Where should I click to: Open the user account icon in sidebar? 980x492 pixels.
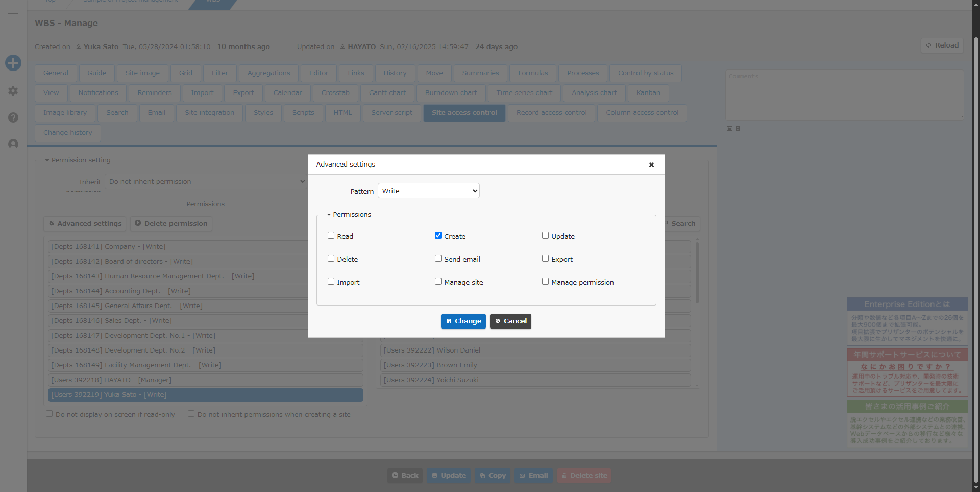(x=13, y=144)
